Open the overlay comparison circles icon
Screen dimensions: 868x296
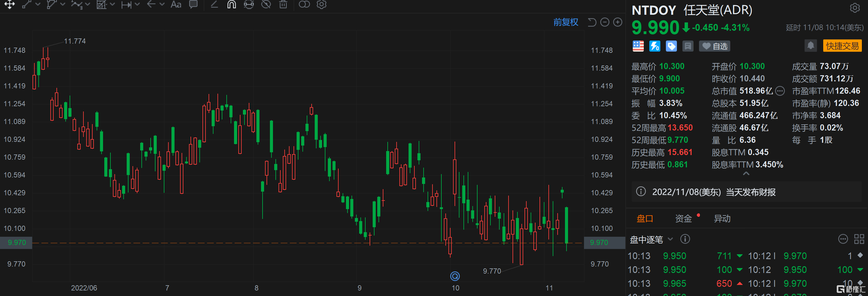tap(304, 4)
